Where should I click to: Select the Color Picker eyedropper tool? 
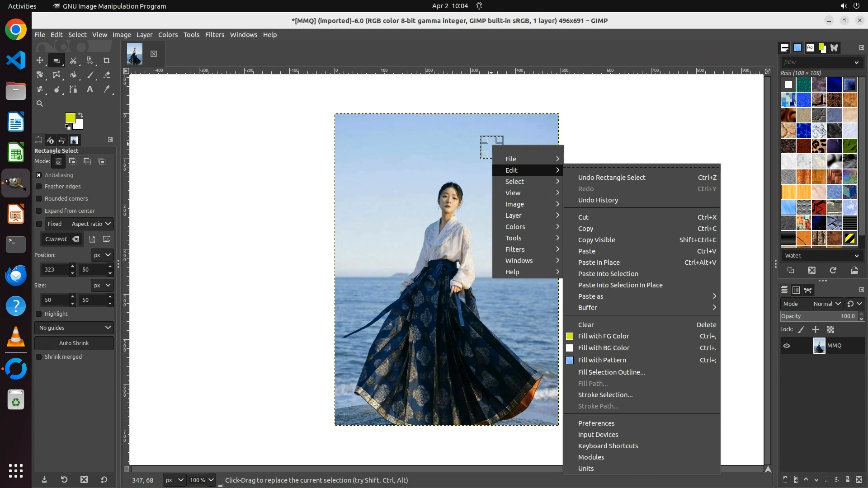click(107, 89)
